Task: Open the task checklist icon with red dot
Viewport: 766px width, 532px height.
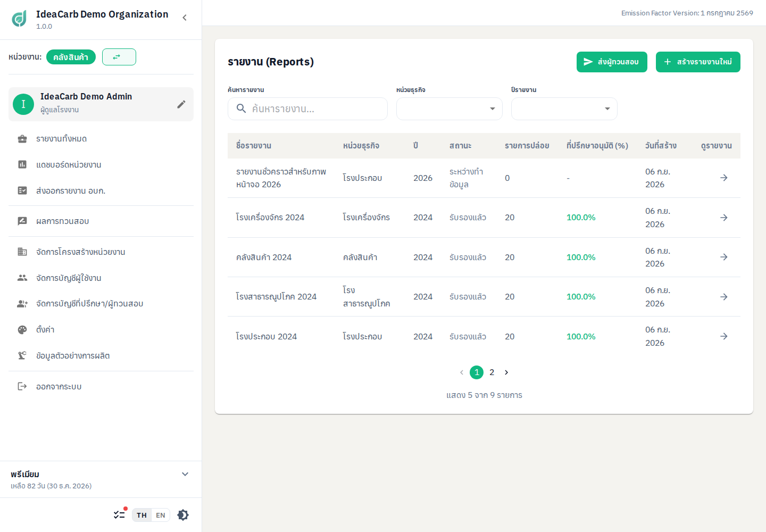Action: click(120, 514)
